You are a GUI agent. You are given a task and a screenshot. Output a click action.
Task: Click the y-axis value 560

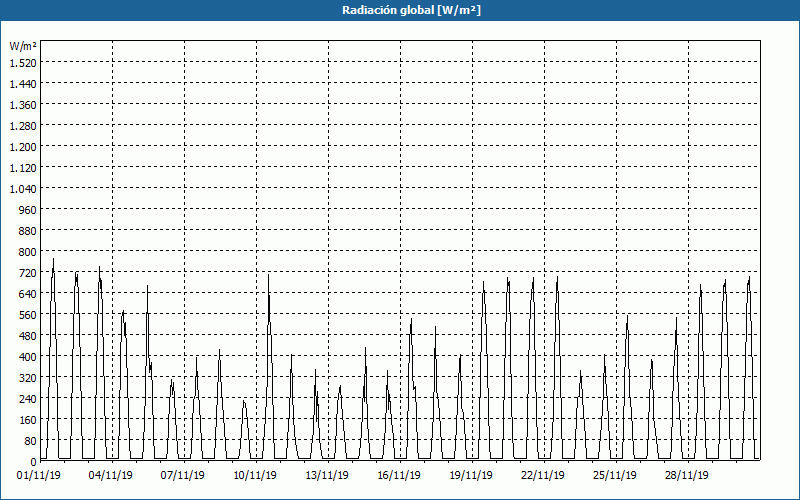pos(28,315)
